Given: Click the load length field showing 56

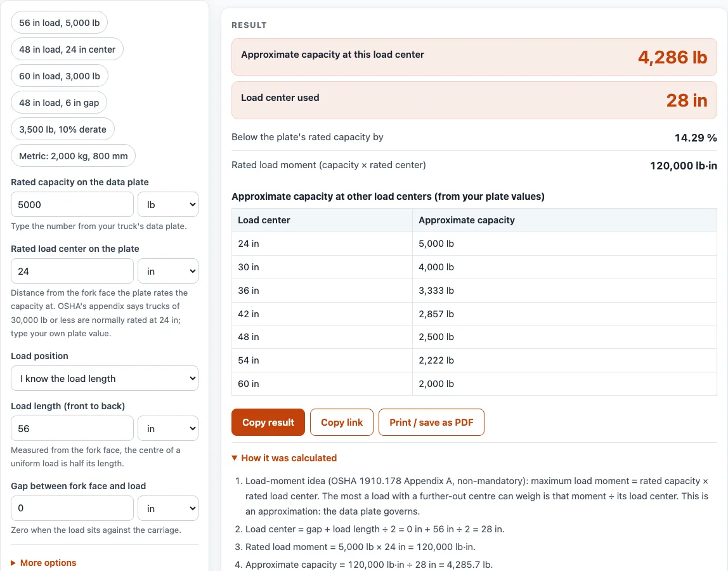Looking at the screenshot, I should tap(72, 428).
